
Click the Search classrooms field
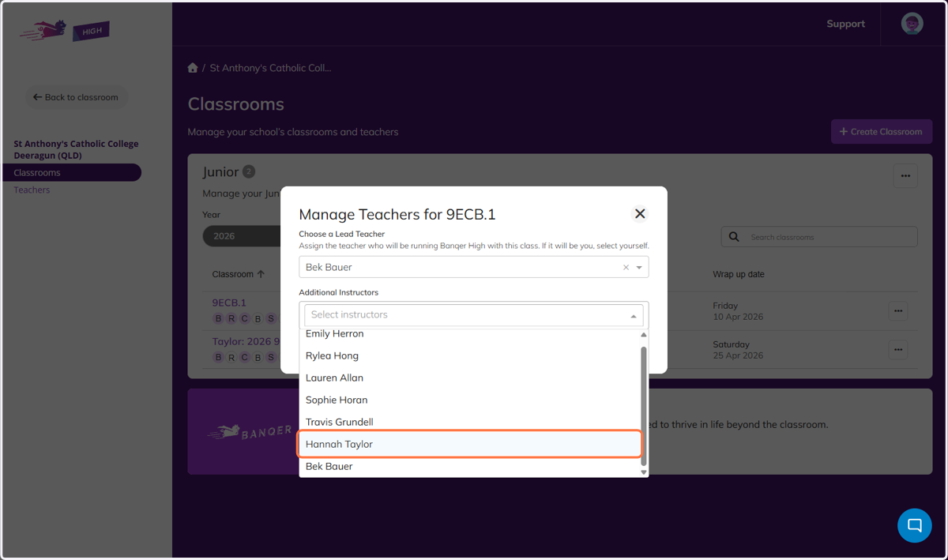[x=819, y=237]
